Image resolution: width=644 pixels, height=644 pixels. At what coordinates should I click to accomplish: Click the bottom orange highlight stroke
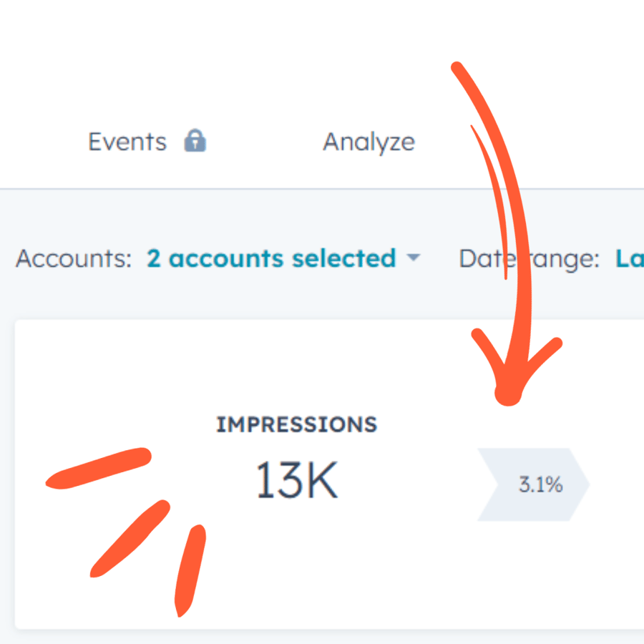click(190, 570)
